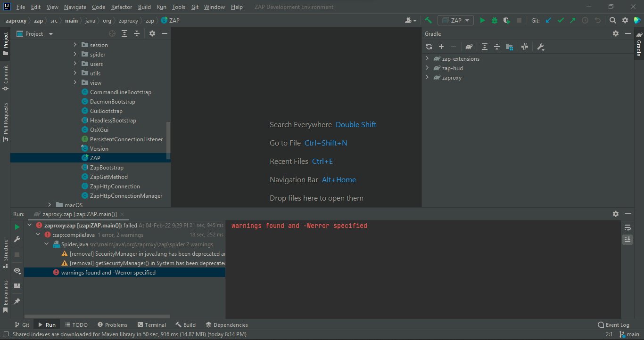Open the Event Log
Viewport: 644px width, 340px height.
pyautogui.click(x=613, y=324)
